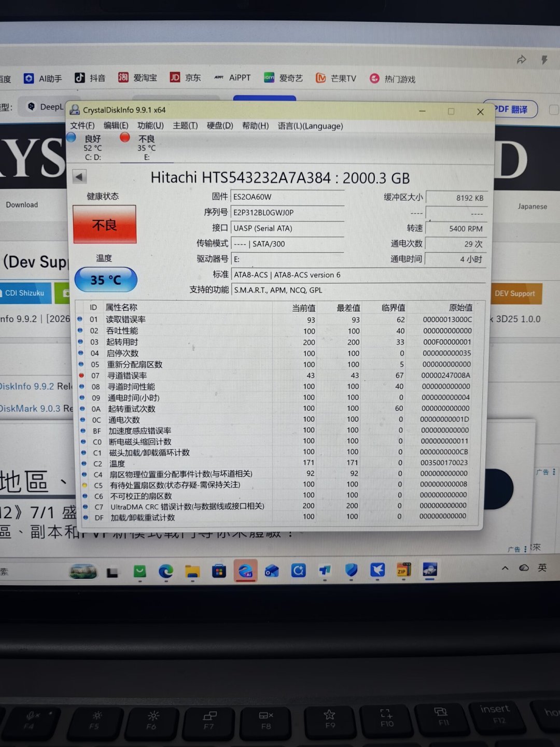Open the 帮助(H) menu
560x747 pixels.
(x=255, y=126)
